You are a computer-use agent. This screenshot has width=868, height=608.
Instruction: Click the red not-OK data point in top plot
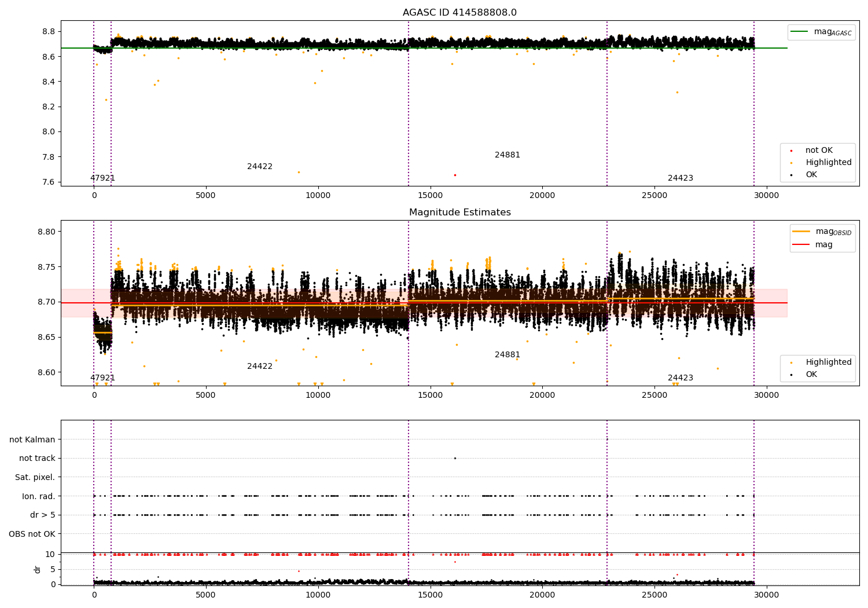[x=455, y=175]
